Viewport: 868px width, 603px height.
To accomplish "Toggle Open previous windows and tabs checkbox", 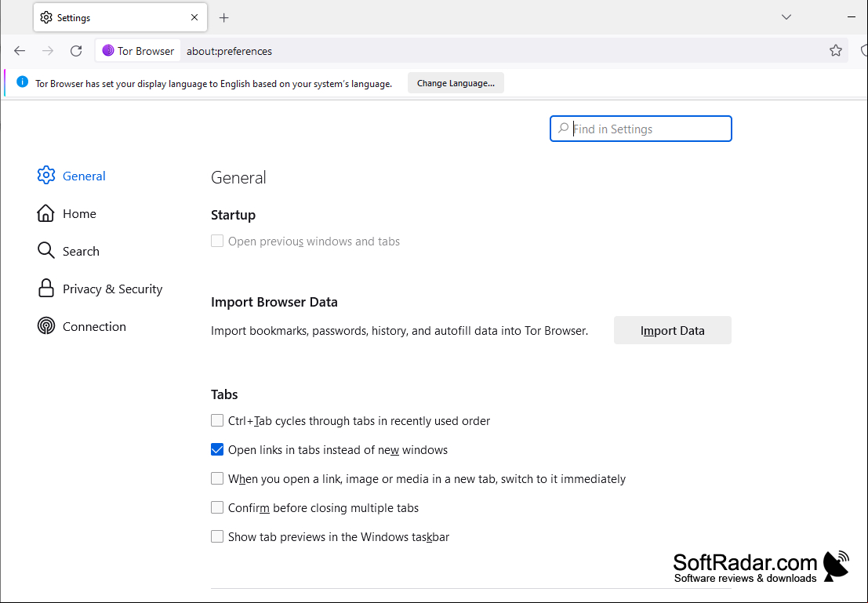I will click(217, 241).
